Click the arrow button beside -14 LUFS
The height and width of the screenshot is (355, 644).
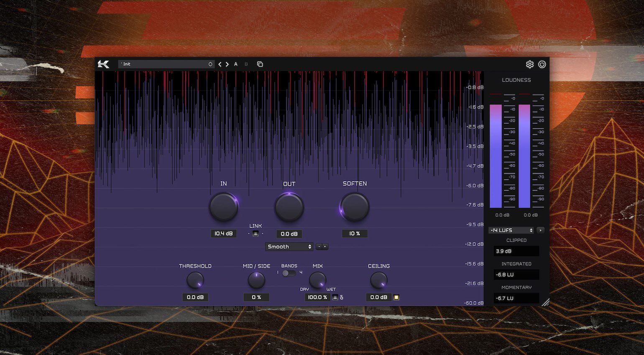click(x=540, y=230)
